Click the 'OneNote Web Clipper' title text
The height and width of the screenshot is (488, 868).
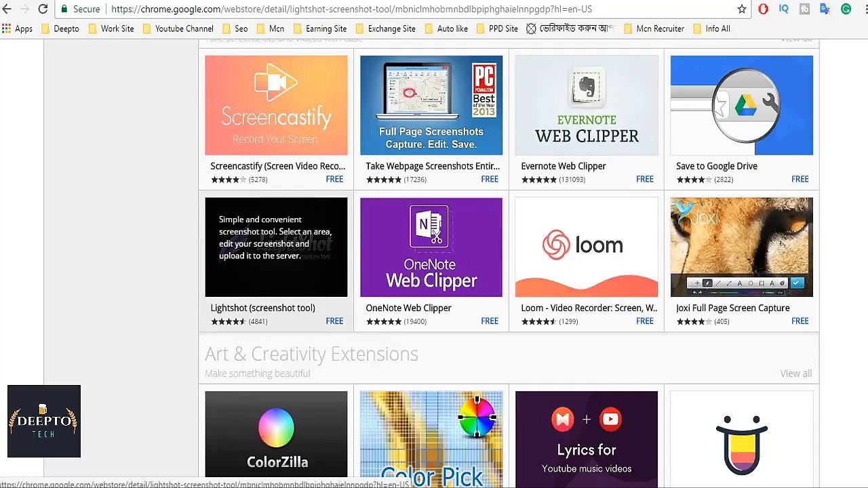[408, 308]
